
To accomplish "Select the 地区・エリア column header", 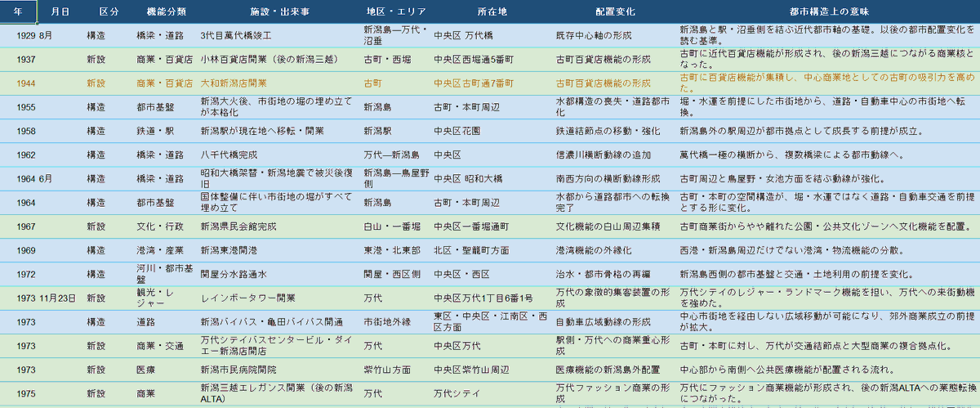I will (x=395, y=12).
